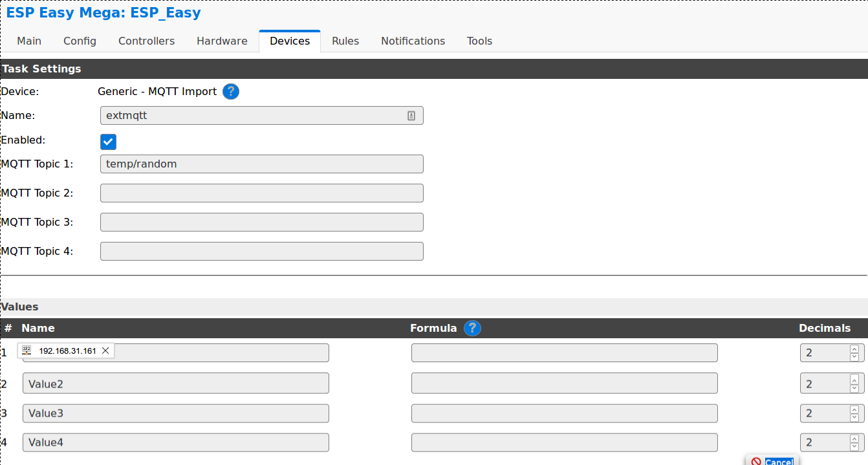
Task: Click the Task Settings header text
Action: 41,69
